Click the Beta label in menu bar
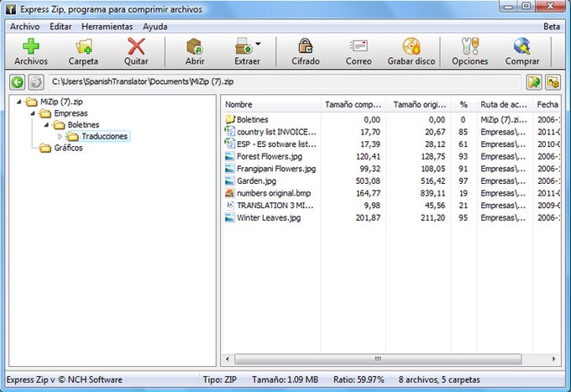The width and height of the screenshot is (571, 392). click(x=552, y=27)
